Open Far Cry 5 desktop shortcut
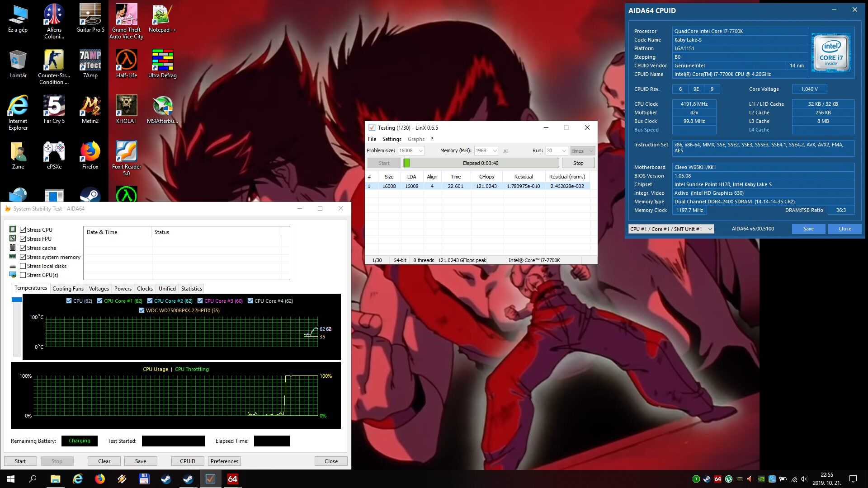The height and width of the screenshot is (488, 868). [x=54, y=109]
